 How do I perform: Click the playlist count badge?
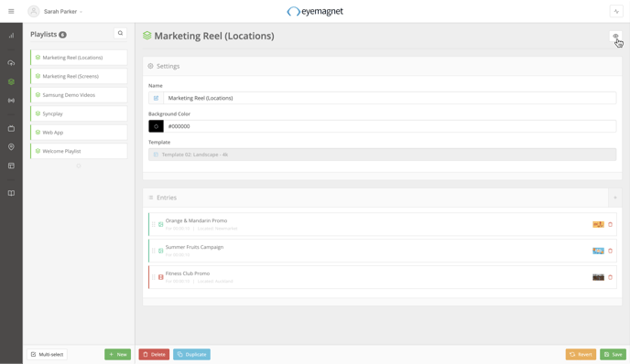62,35
